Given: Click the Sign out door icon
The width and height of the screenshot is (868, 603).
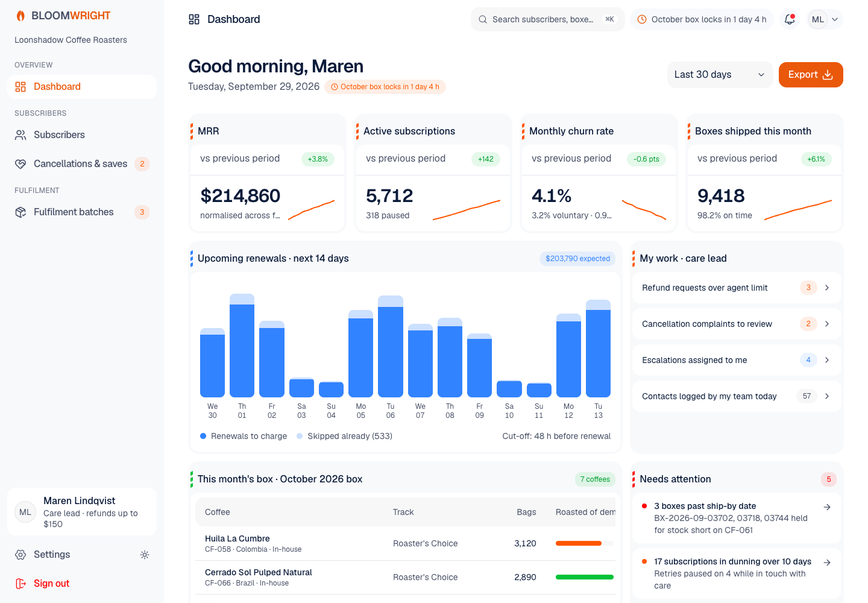Looking at the screenshot, I should (20, 584).
